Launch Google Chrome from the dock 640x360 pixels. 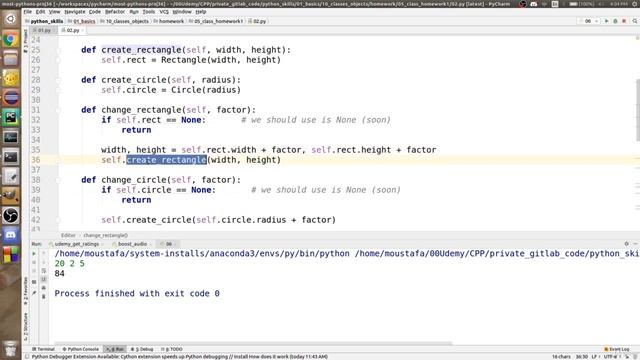(11, 39)
